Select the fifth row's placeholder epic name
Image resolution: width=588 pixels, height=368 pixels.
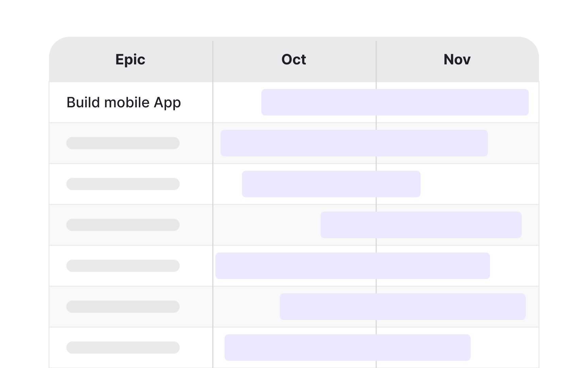point(123,266)
